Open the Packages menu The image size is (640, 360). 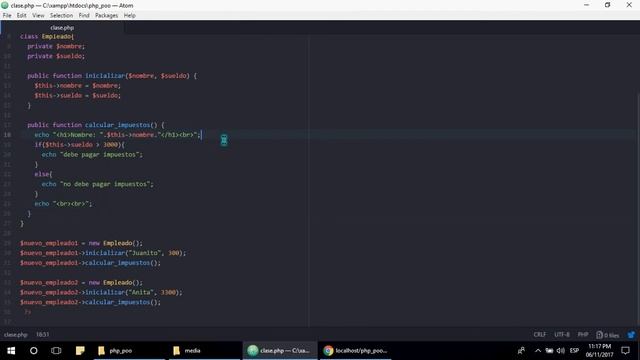(x=107, y=16)
